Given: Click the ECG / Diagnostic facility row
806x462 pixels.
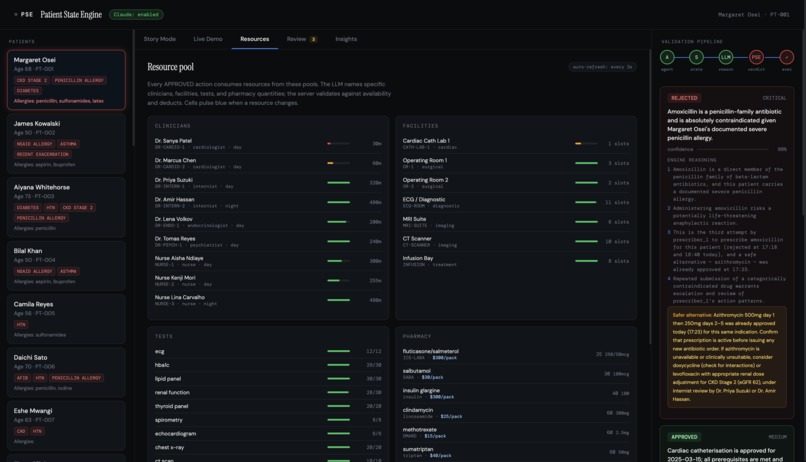Looking at the screenshot, I should [x=516, y=202].
